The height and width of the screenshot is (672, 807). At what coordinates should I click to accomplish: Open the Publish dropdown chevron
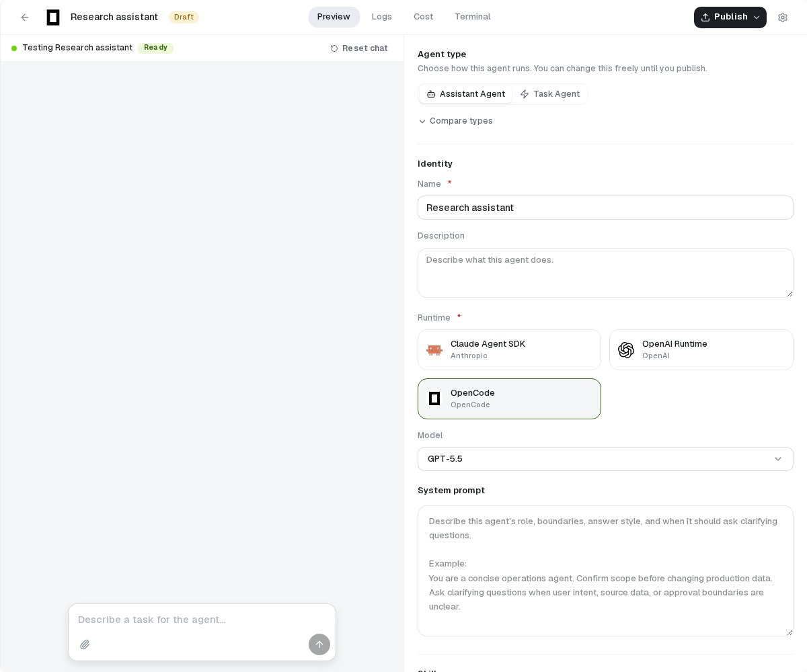pos(757,17)
